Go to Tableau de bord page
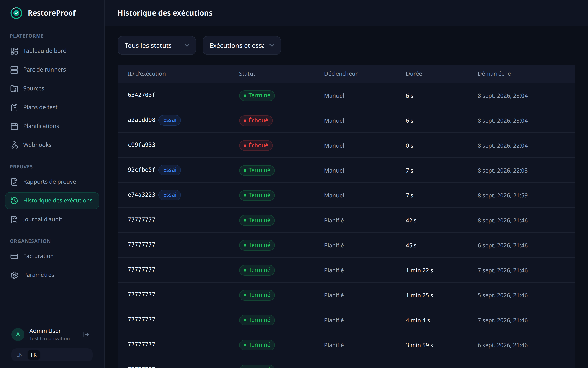The height and width of the screenshot is (368, 588). (x=52, y=51)
